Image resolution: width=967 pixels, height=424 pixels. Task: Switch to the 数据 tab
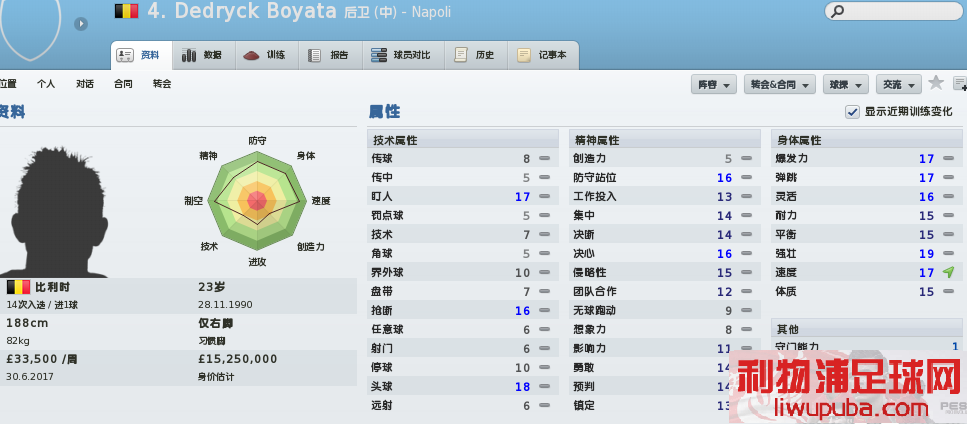(204, 55)
